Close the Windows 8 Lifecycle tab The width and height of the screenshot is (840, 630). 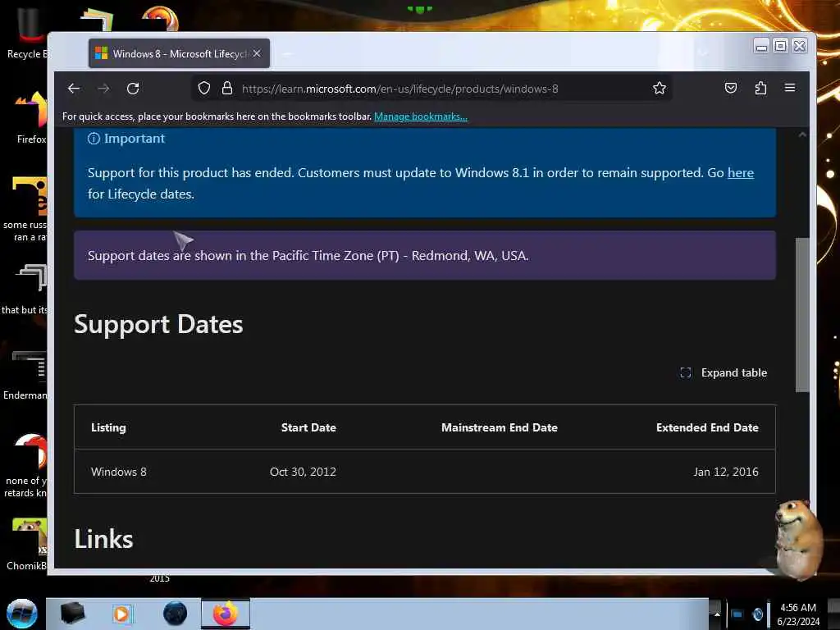(x=257, y=53)
